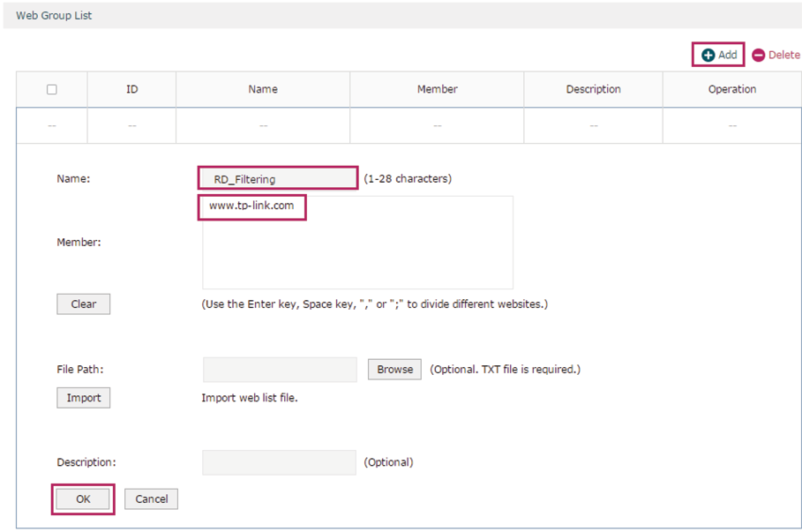Confirm the web group with OK

pyautogui.click(x=83, y=498)
